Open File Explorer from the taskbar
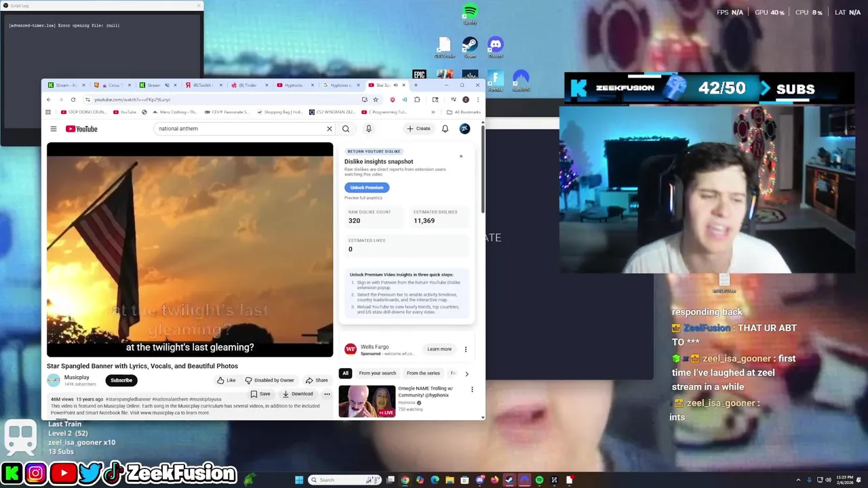Viewport: 868px width, 488px height. (450, 480)
